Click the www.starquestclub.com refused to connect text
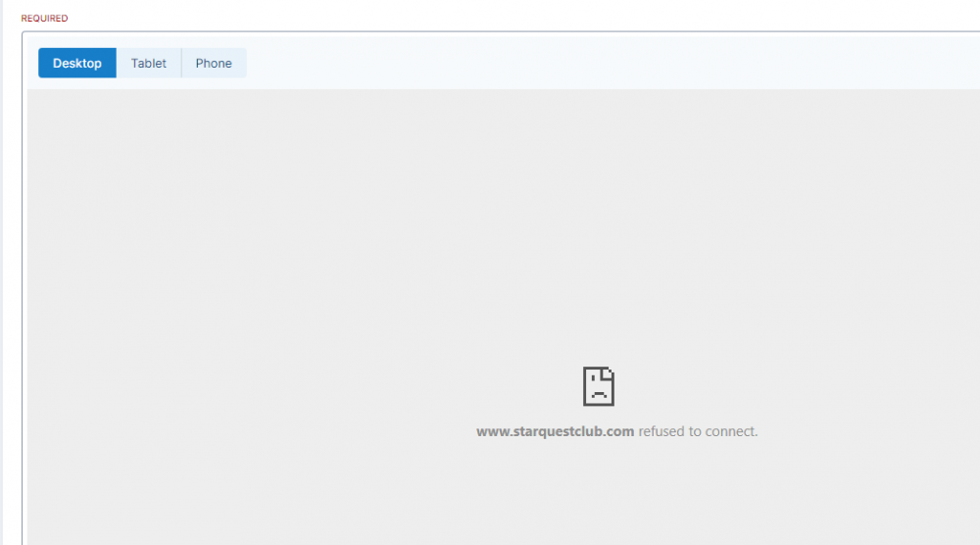Screen dimensions: 980x545 click(x=616, y=431)
